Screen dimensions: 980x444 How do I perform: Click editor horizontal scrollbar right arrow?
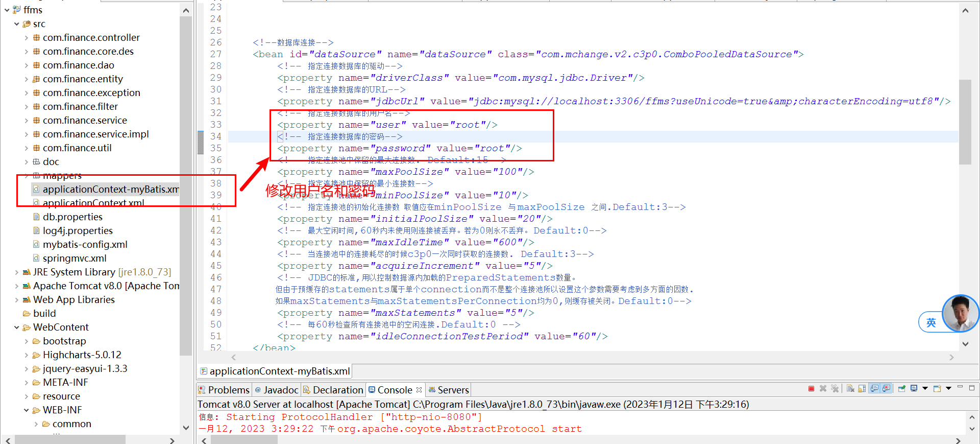(951, 357)
